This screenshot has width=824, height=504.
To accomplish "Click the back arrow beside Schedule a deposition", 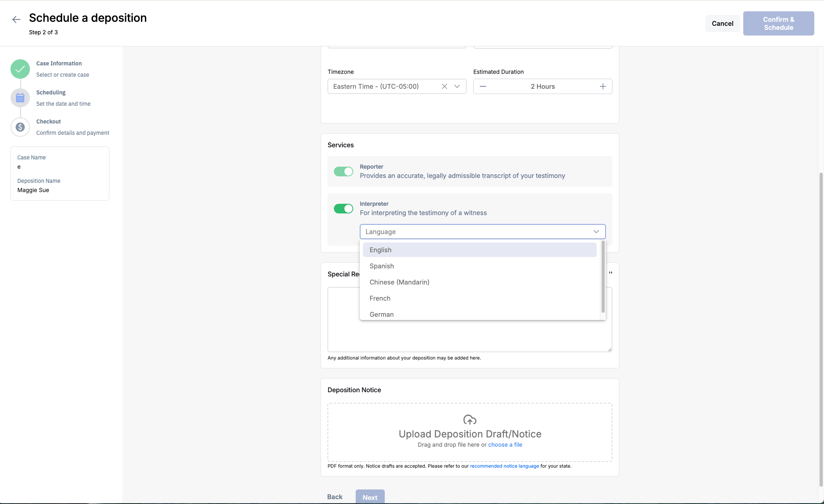I will tap(16, 19).
